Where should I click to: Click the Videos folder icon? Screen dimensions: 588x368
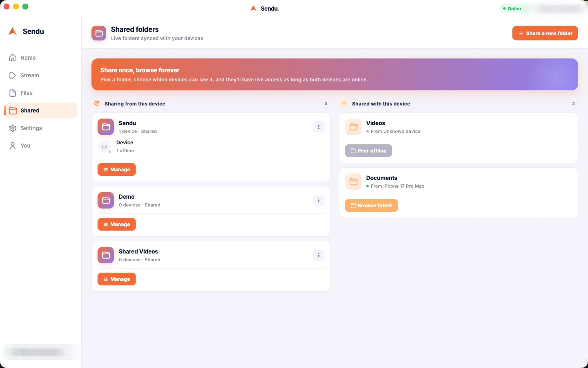click(353, 127)
